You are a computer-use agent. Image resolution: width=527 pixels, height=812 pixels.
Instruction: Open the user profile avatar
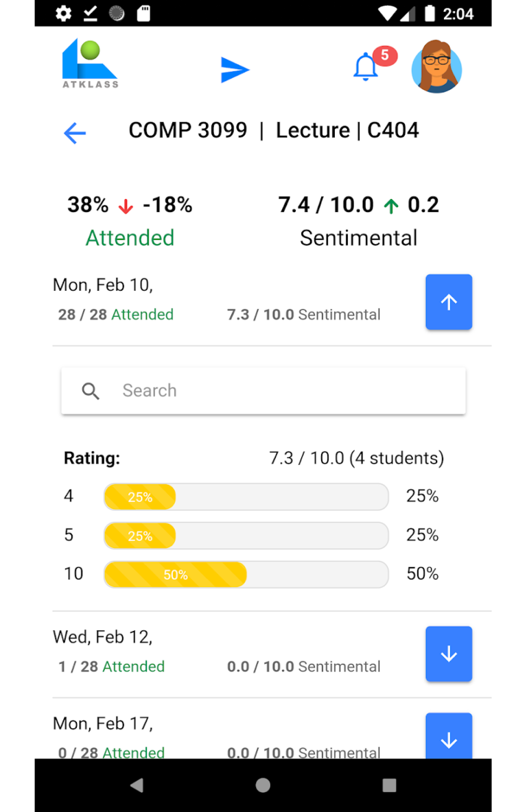tap(436, 67)
